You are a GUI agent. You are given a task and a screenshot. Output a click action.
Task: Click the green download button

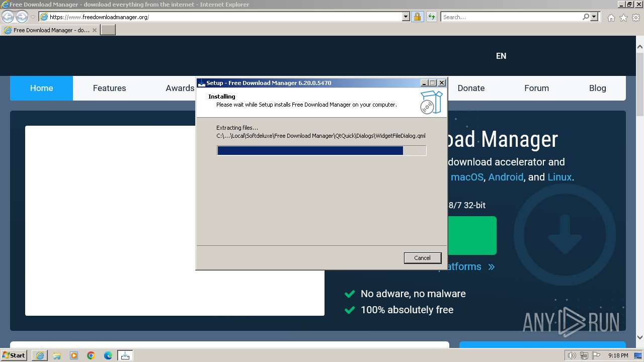[x=471, y=235]
